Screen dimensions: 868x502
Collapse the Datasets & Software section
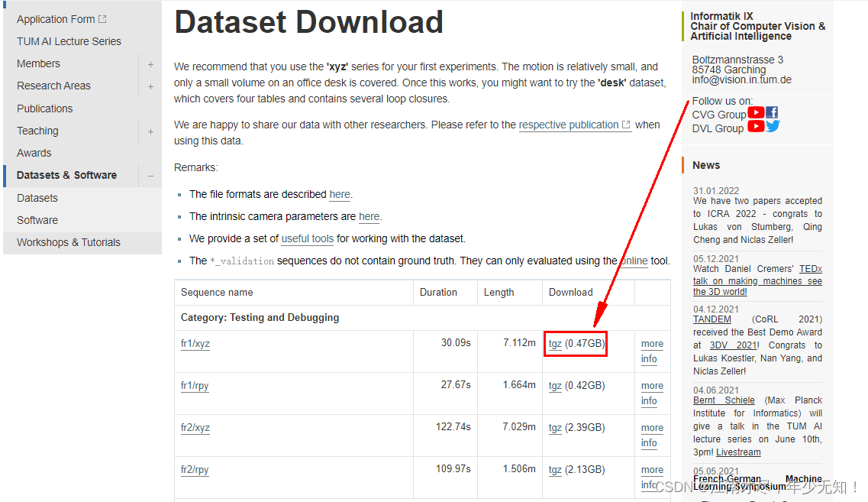coord(150,176)
